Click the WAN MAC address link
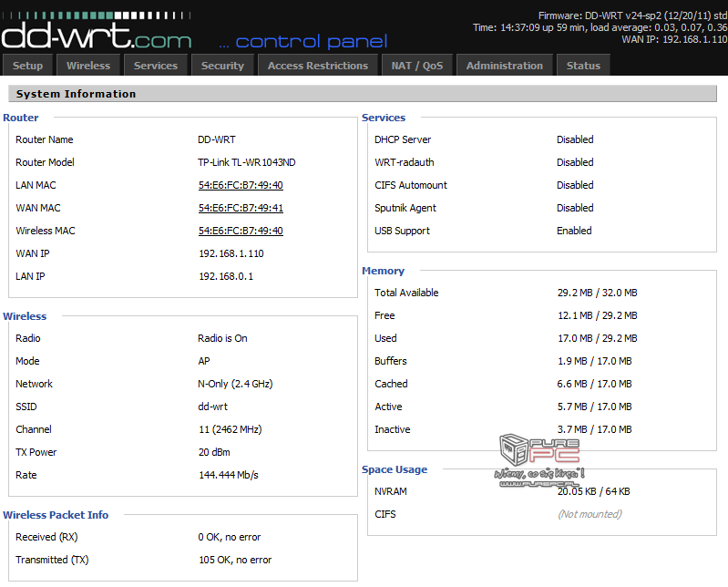 pyautogui.click(x=241, y=208)
